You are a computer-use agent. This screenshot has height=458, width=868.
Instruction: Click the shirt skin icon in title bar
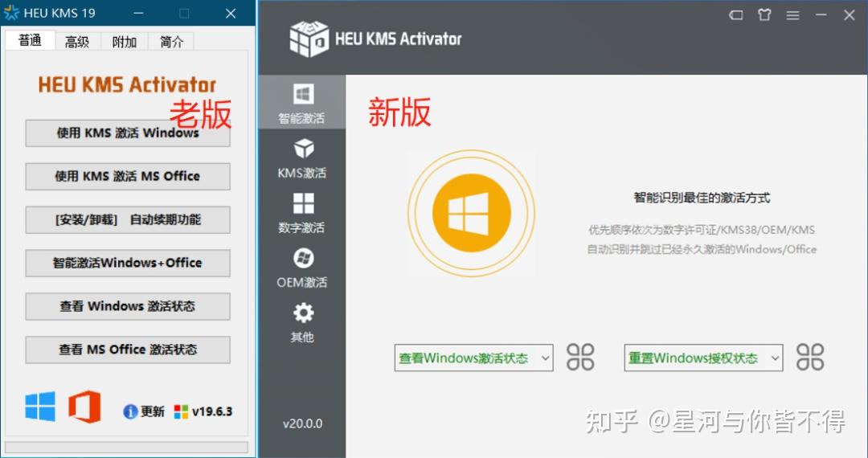[x=764, y=15]
